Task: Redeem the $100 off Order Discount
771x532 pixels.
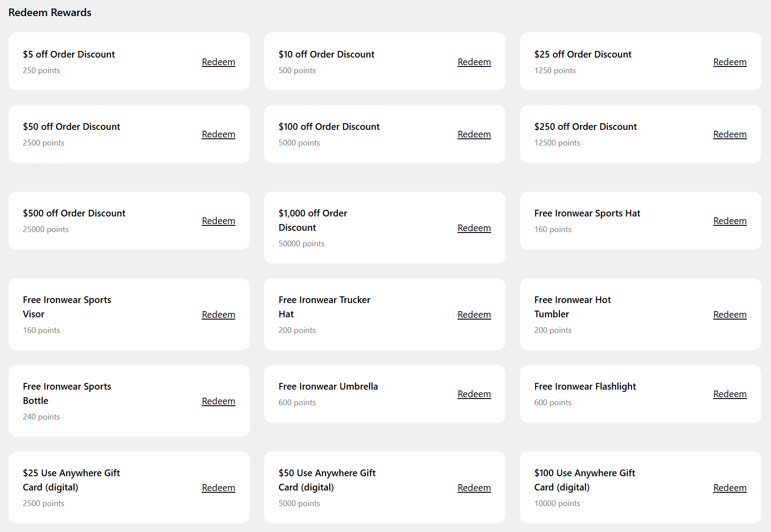Action: (x=474, y=134)
